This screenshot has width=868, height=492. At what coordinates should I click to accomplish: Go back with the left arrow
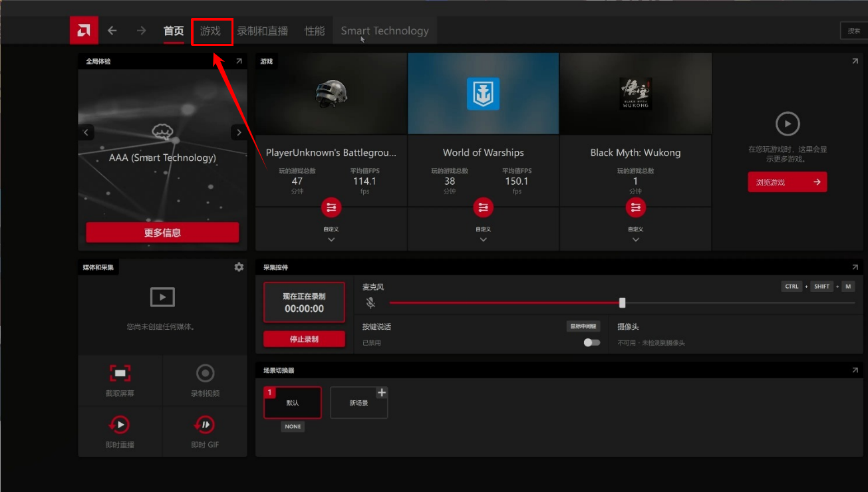click(112, 31)
